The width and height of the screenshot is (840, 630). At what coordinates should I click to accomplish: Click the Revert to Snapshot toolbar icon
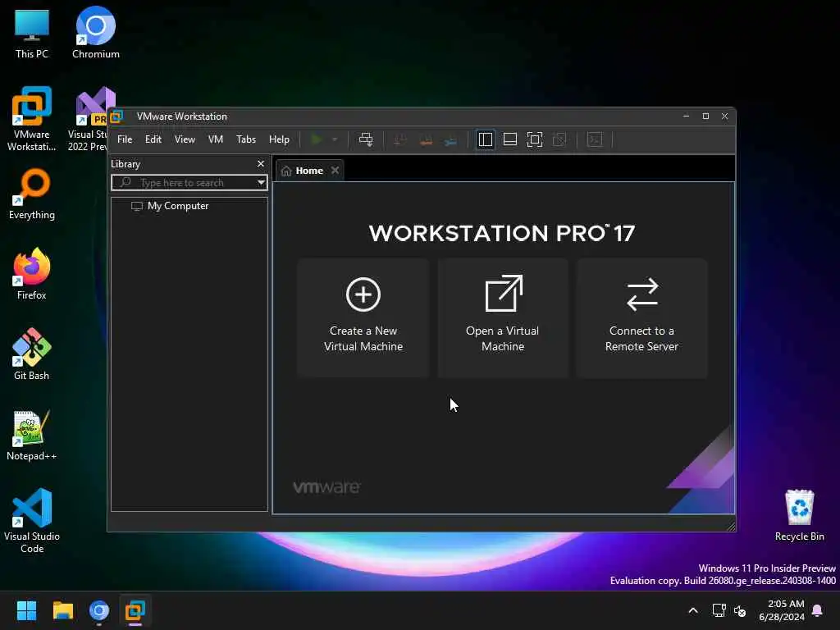point(426,140)
